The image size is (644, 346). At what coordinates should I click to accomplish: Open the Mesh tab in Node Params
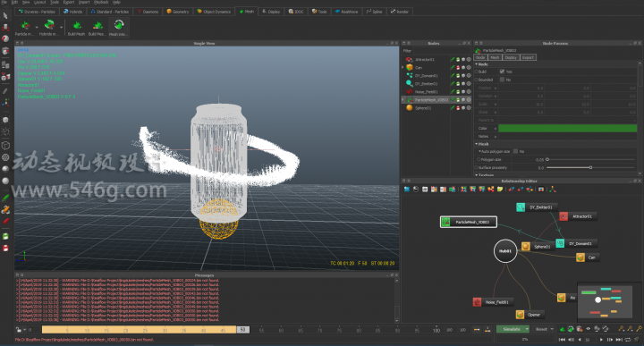coord(495,57)
